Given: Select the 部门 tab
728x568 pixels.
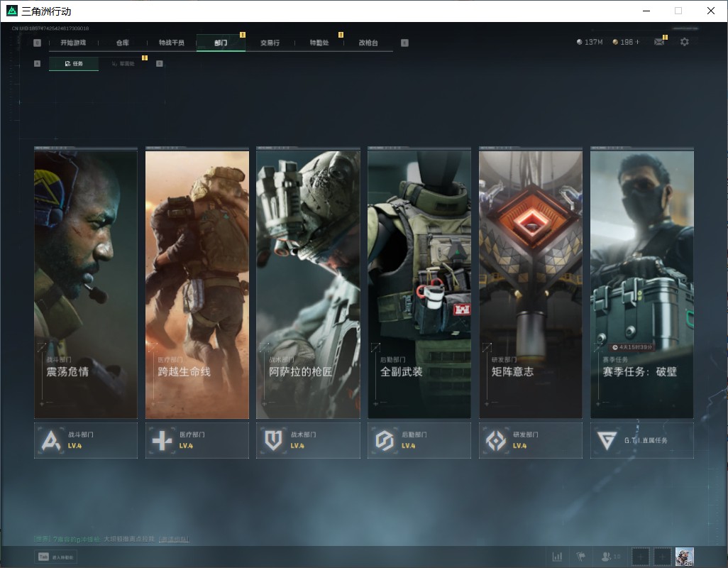Looking at the screenshot, I should click(x=221, y=43).
